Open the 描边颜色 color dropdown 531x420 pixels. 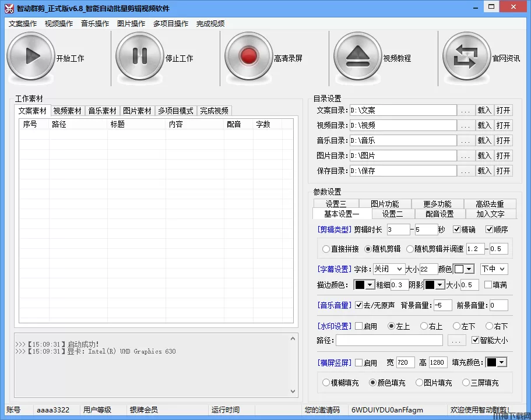coord(365,285)
